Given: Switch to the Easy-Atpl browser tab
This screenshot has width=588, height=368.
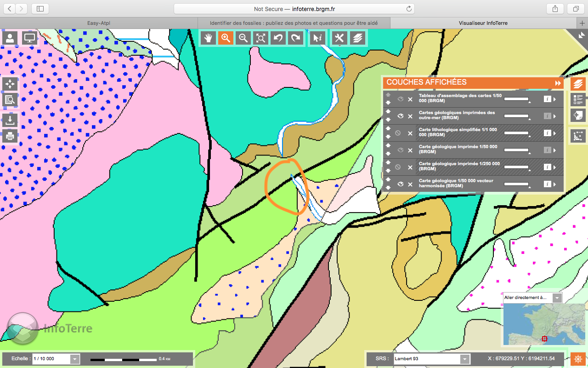Looking at the screenshot, I should (x=98, y=23).
